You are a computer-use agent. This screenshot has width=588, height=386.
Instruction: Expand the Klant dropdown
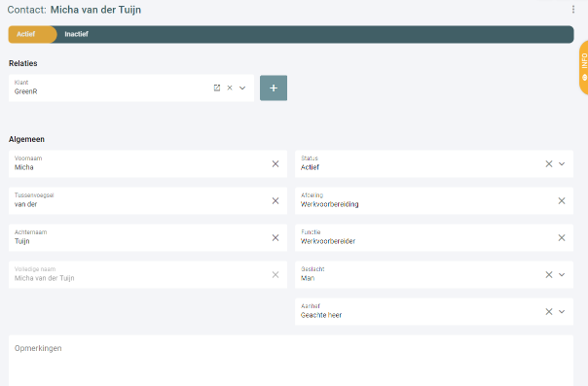pos(242,88)
